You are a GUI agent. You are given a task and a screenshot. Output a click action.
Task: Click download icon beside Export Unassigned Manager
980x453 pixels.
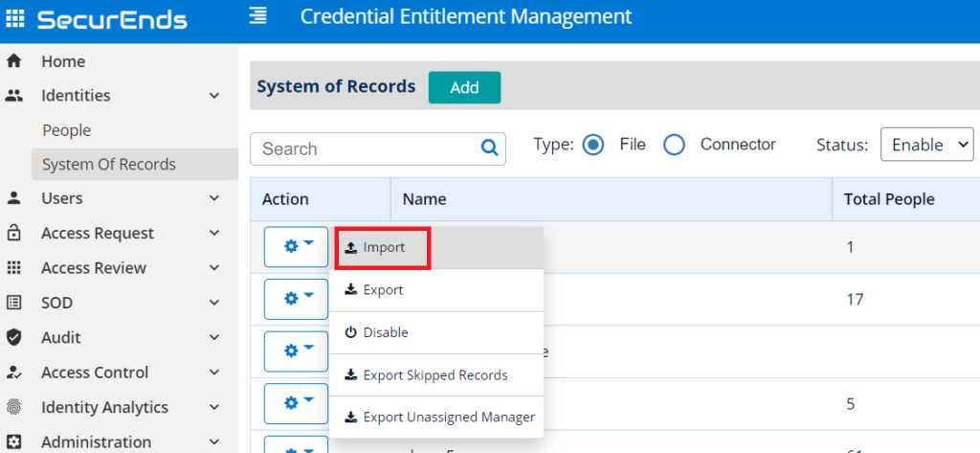[x=350, y=417]
